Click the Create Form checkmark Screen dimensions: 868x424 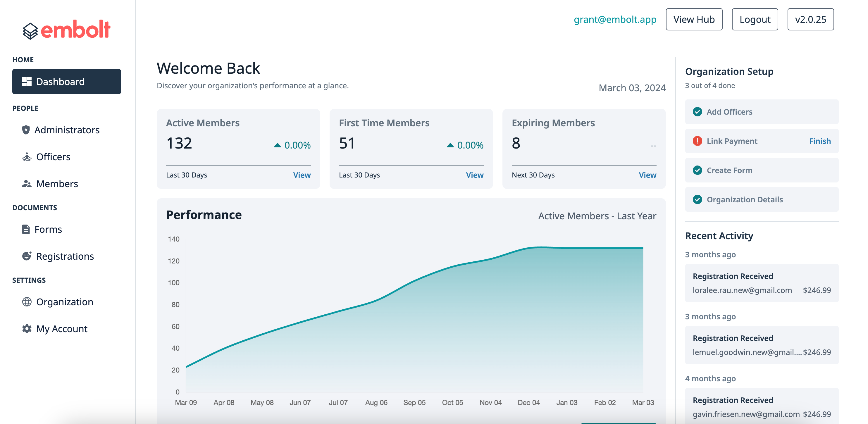pos(697,170)
